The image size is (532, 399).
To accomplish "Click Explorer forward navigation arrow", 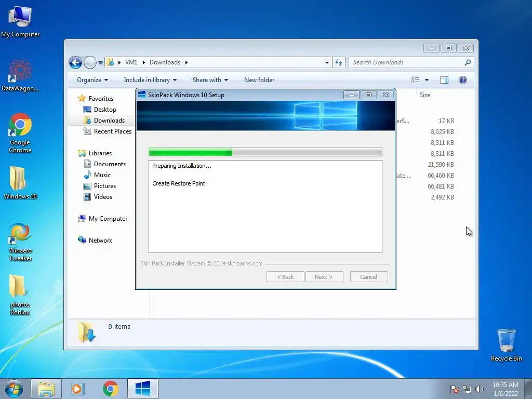I will coord(90,62).
